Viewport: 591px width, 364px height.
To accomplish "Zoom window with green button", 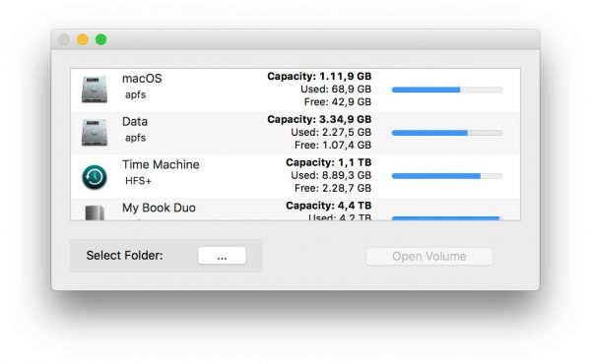I will [101, 39].
